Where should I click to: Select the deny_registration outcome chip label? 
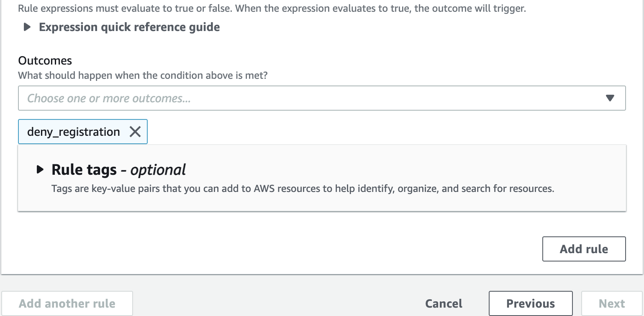click(x=74, y=132)
